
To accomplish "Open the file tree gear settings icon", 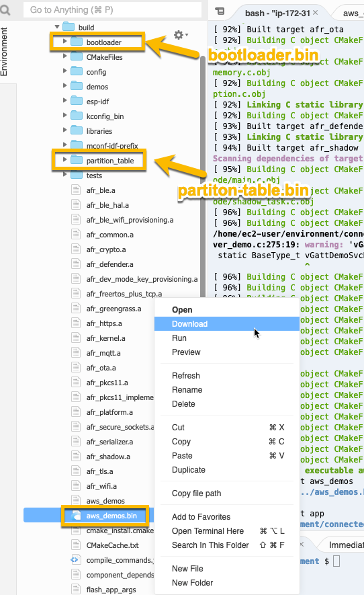I will tap(181, 35).
